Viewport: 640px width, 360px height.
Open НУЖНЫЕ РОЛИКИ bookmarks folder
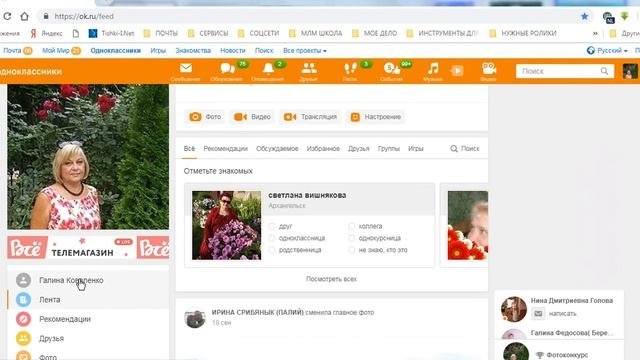point(523,33)
